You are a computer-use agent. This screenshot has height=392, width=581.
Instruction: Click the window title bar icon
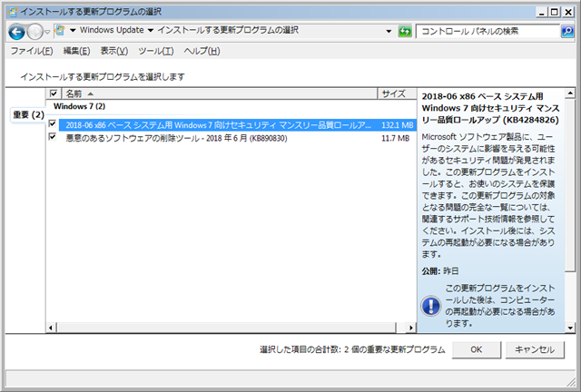coord(12,12)
